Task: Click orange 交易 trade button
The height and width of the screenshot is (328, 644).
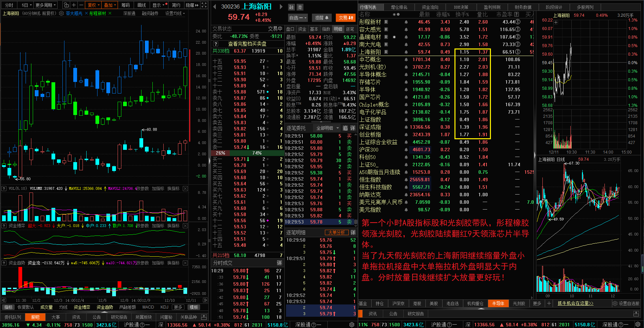Action: 346,18
